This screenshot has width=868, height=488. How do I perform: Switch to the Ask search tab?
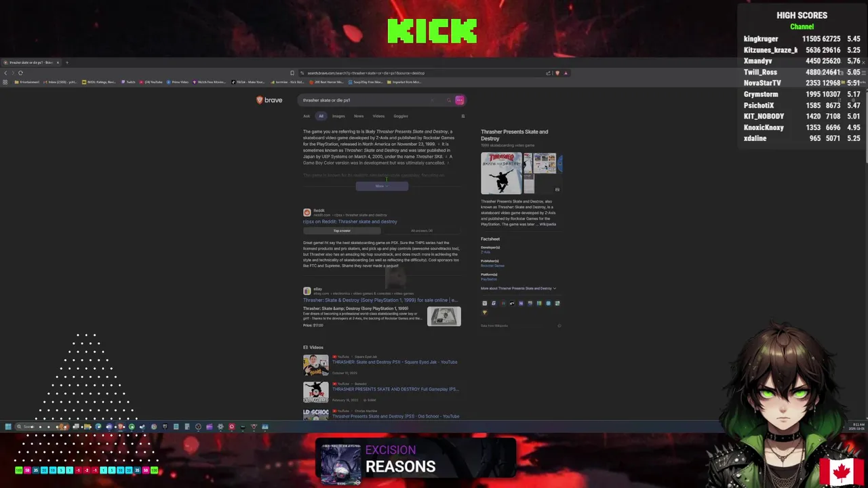click(x=307, y=116)
